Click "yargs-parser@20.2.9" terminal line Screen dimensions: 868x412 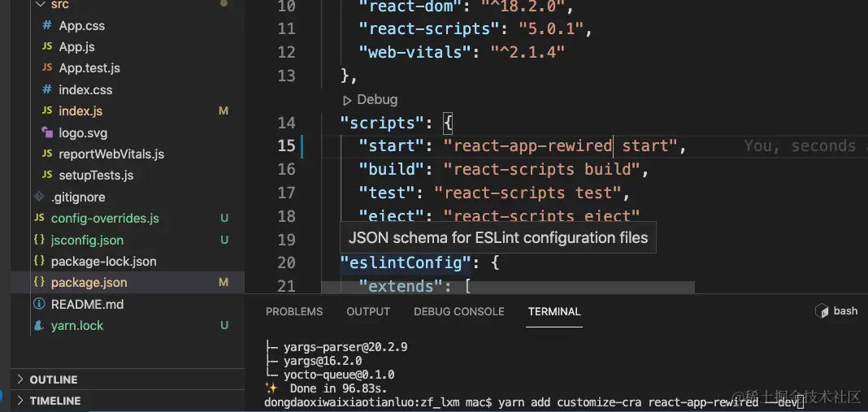345,347
